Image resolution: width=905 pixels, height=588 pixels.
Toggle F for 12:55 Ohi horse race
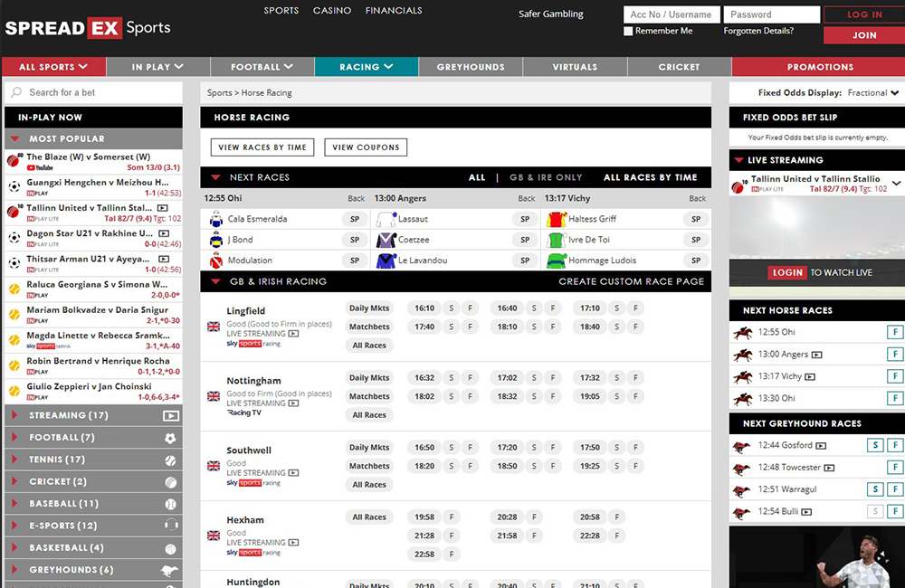click(x=895, y=332)
